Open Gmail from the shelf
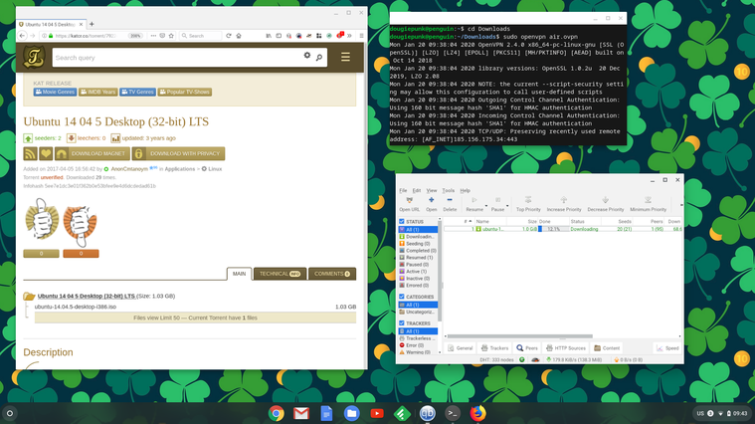The height and width of the screenshot is (424, 755). 301,413
